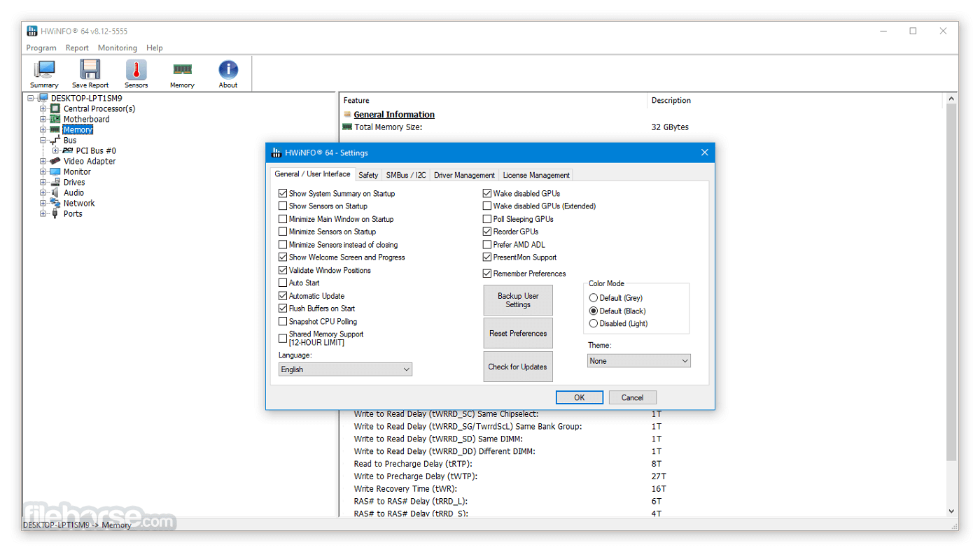Select the Ports plug icon
The height and width of the screenshot is (552, 980).
(x=55, y=213)
